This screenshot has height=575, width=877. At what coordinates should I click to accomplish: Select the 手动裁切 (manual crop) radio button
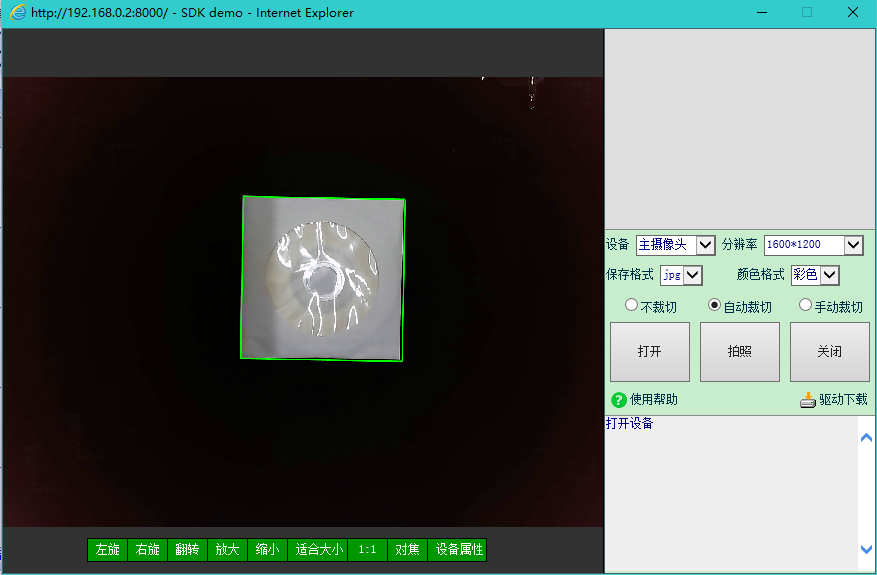coord(805,305)
